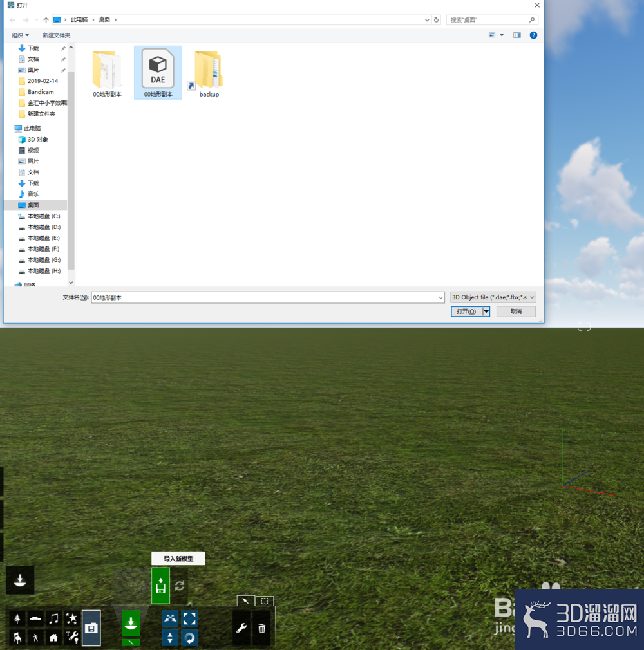Select the Lights and utilities wrench icon
This screenshot has height=650, width=644.
pyautogui.click(x=71, y=637)
